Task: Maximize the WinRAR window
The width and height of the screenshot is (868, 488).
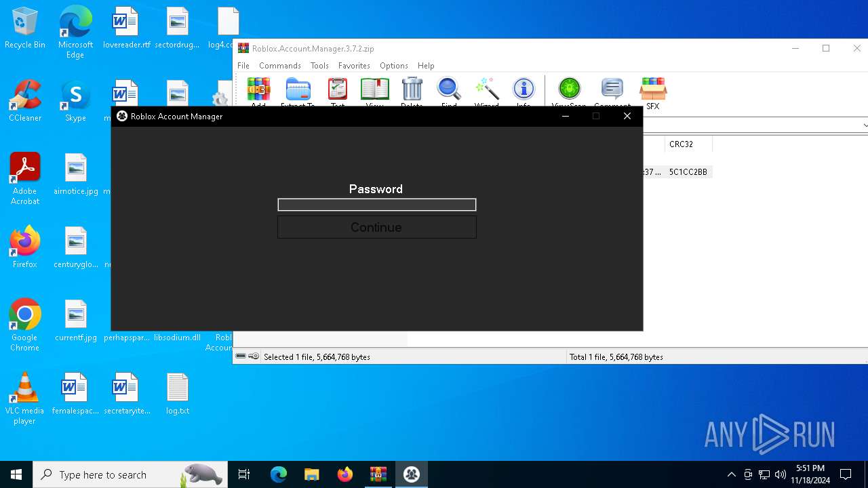Action: coord(826,48)
